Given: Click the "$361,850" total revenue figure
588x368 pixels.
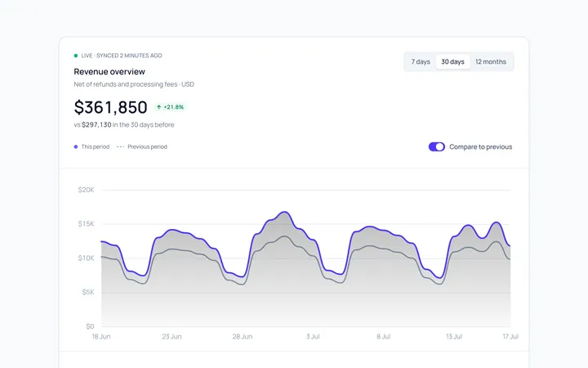Looking at the screenshot, I should coord(110,107).
